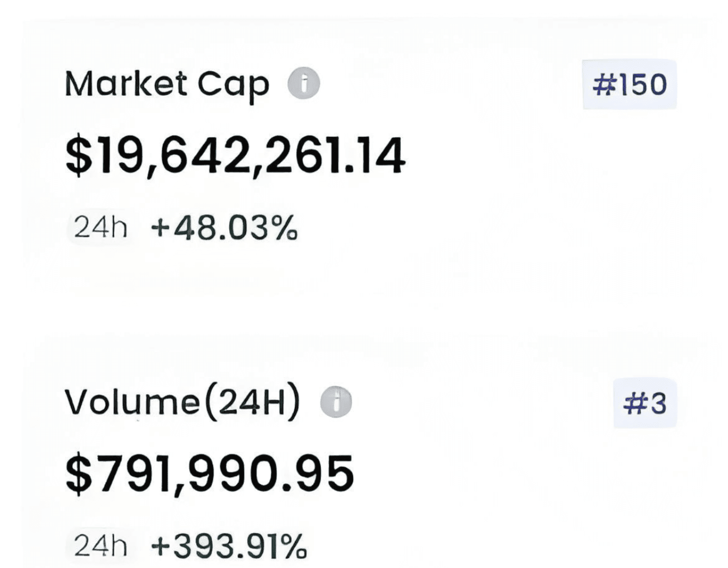The image size is (728, 568).
Task: Click the dollar sign of the volume value
Action: coord(79,474)
